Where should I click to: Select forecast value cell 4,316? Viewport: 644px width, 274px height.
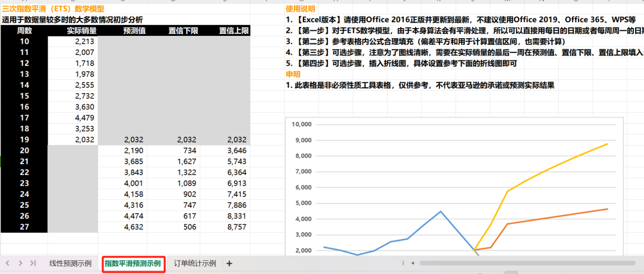tap(123, 205)
